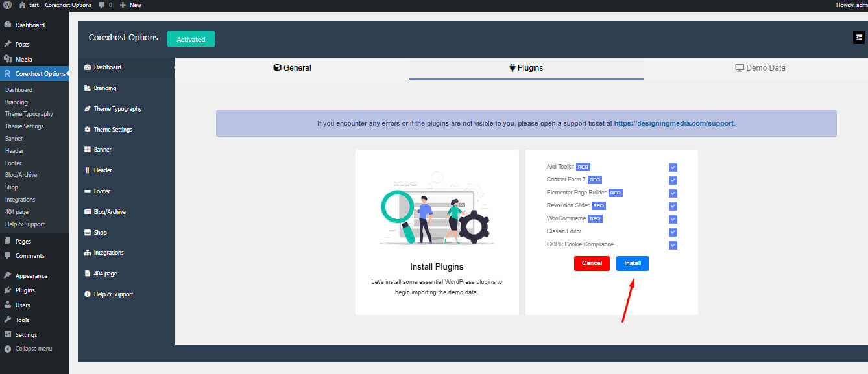Click the 404 page file icon
The image size is (868, 374).
point(88,274)
